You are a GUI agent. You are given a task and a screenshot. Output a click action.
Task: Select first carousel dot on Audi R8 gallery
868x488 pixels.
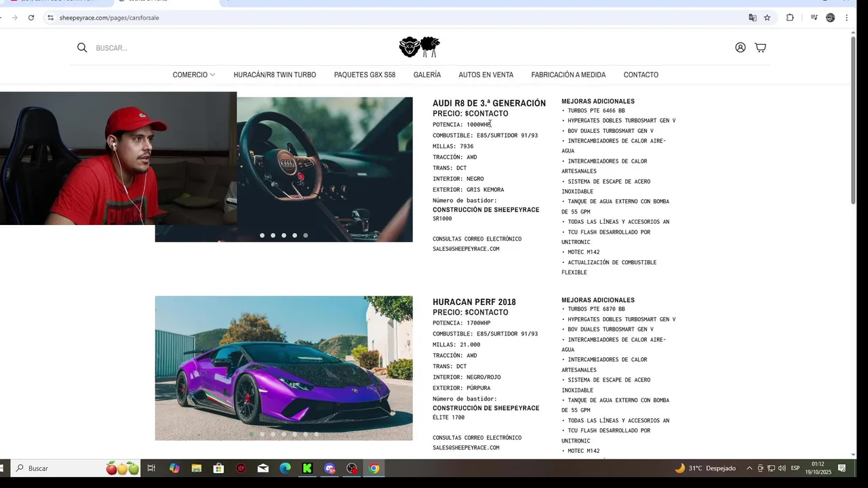(262, 235)
